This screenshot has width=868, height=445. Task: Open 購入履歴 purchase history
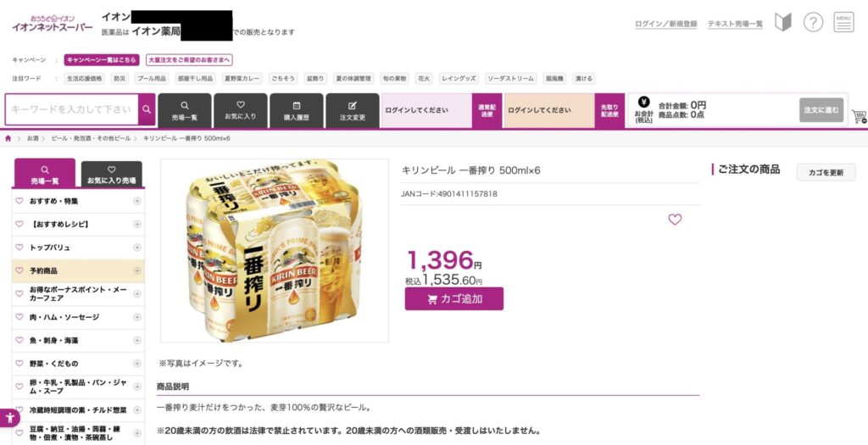[296, 111]
